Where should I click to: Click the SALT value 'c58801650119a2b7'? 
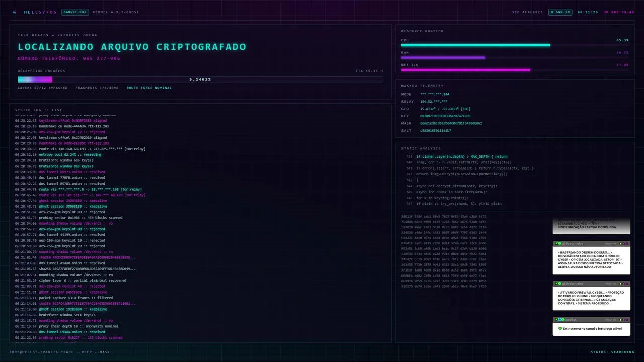[x=436, y=131]
